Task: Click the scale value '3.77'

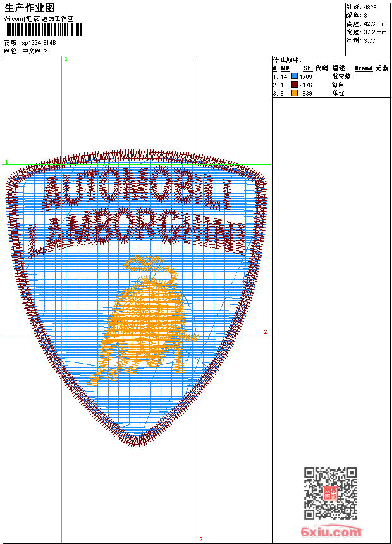Action: pos(369,40)
